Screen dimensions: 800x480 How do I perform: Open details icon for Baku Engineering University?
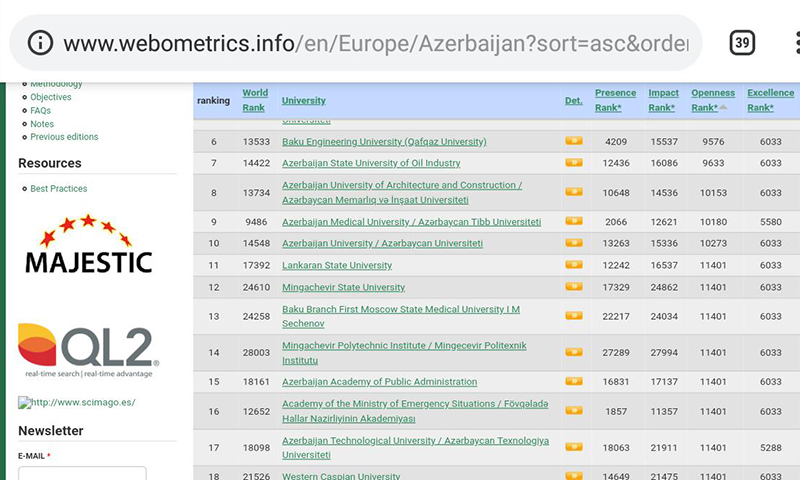(574, 141)
